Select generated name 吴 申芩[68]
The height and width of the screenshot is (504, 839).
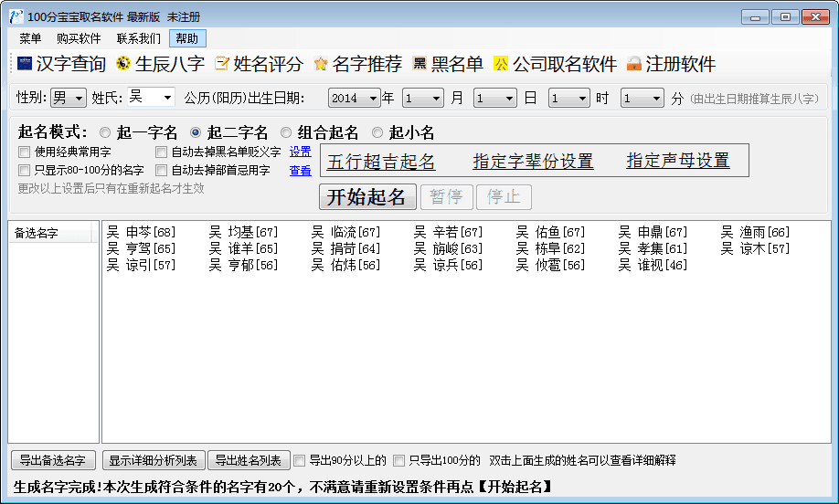(141, 232)
